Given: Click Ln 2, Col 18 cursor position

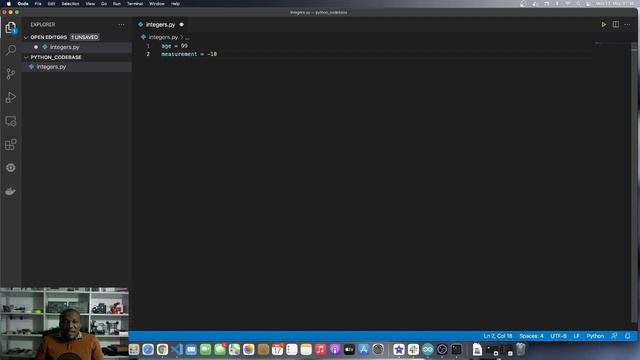Looking at the screenshot, I should (x=498, y=336).
